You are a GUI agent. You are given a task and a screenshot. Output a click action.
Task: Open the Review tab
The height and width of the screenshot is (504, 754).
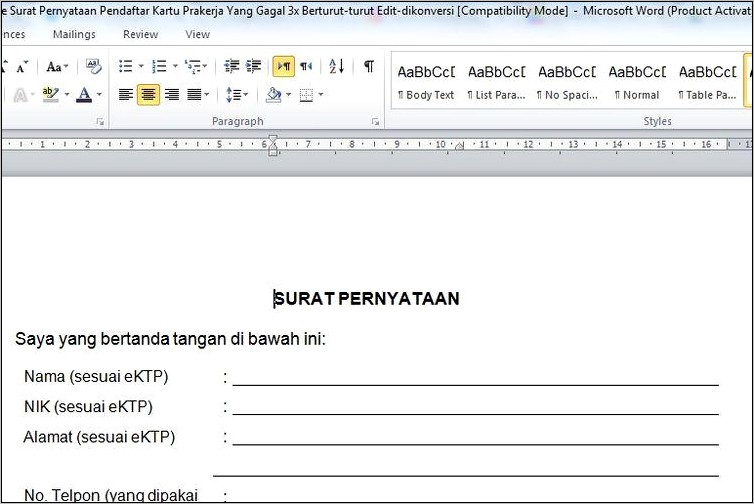click(140, 34)
